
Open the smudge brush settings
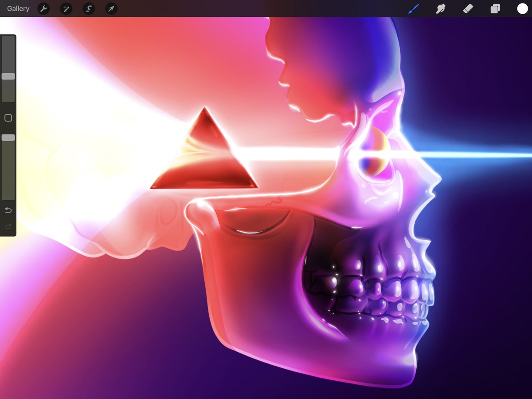(x=440, y=8)
